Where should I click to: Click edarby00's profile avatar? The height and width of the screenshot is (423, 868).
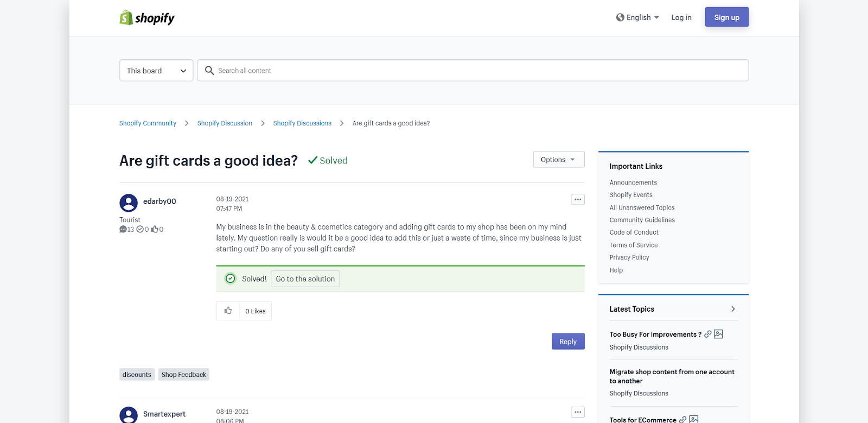(x=129, y=203)
